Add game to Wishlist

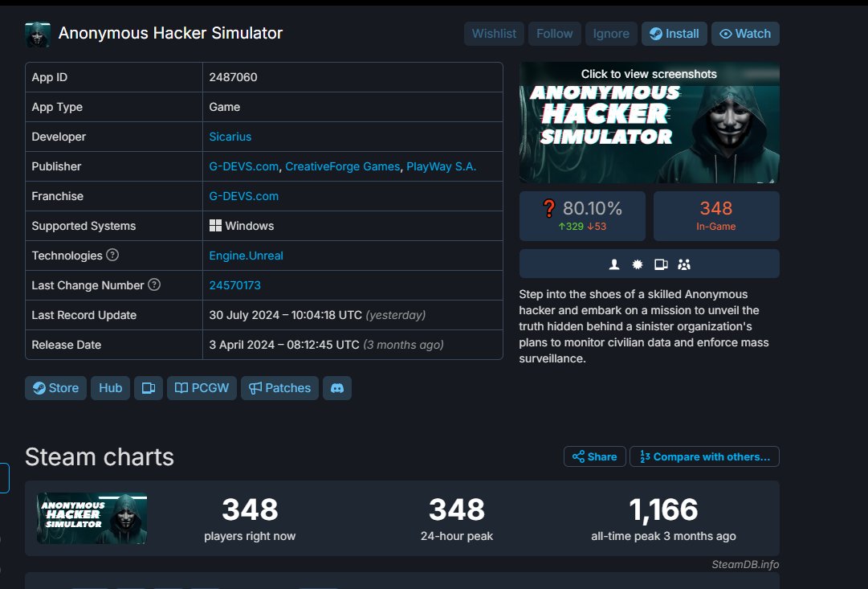pyautogui.click(x=494, y=34)
